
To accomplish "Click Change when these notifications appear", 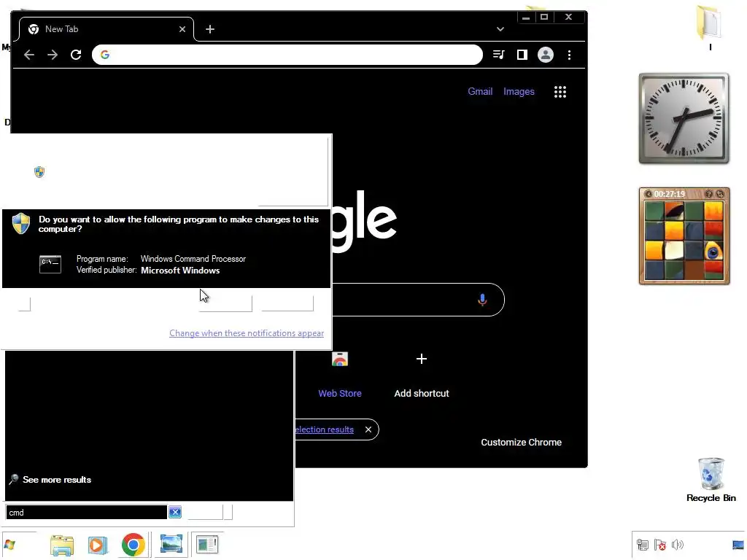I will 247,333.
